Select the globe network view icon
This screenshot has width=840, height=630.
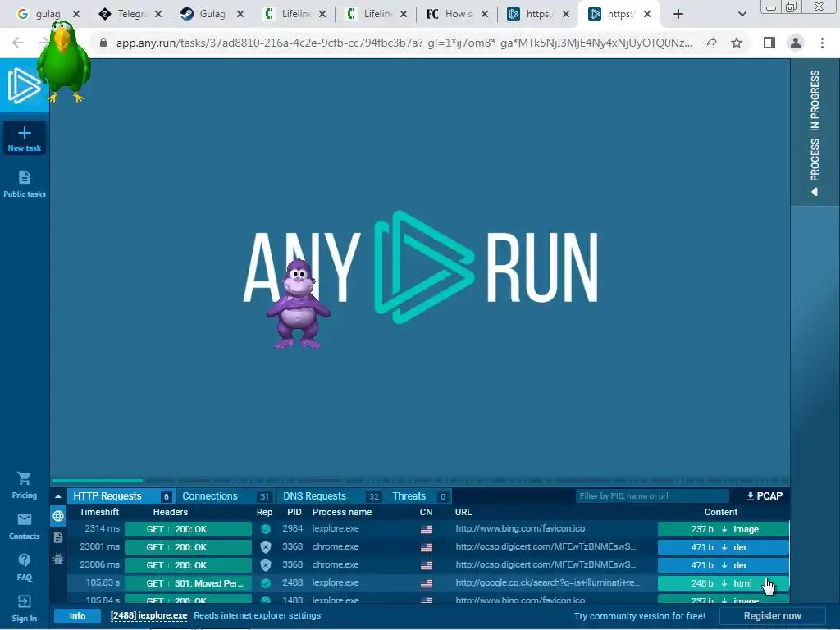pos(58,516)
